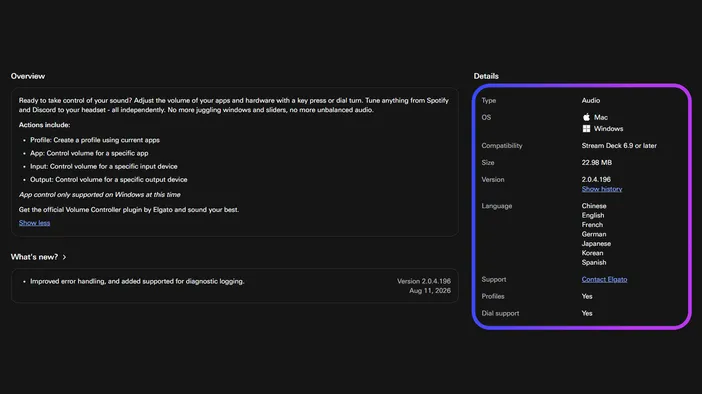
Task: Open the Contact Elgato support link
Action: coord(604,279)
